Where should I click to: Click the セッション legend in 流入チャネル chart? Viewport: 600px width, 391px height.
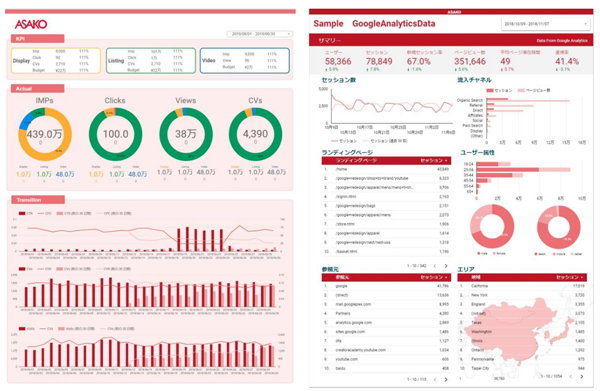tap(499, 91)
